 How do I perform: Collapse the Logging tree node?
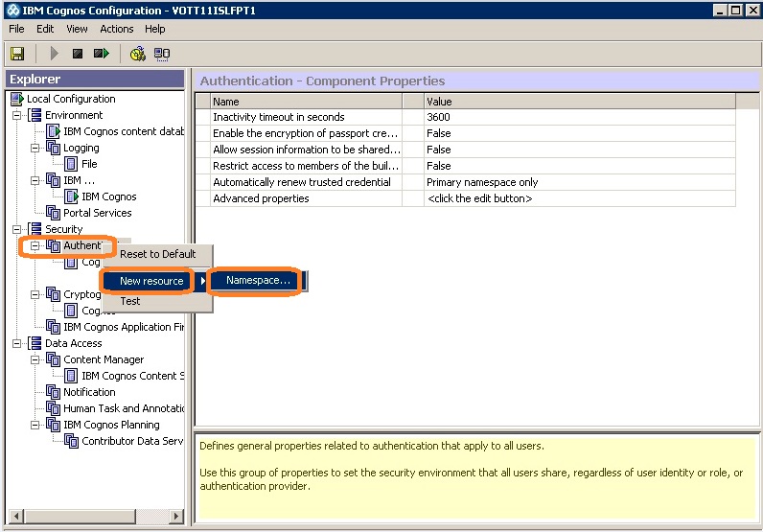pyautogui.click(x=35, y=148)
